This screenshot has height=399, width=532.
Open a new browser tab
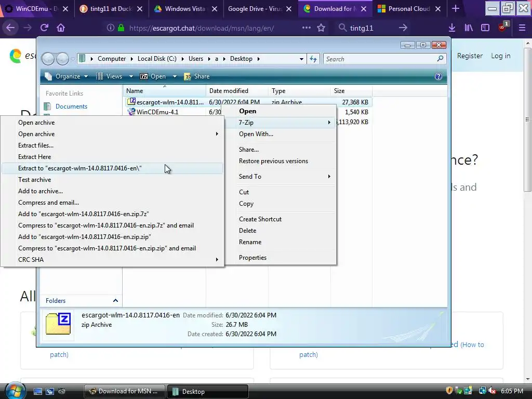(x=456, y=9)
